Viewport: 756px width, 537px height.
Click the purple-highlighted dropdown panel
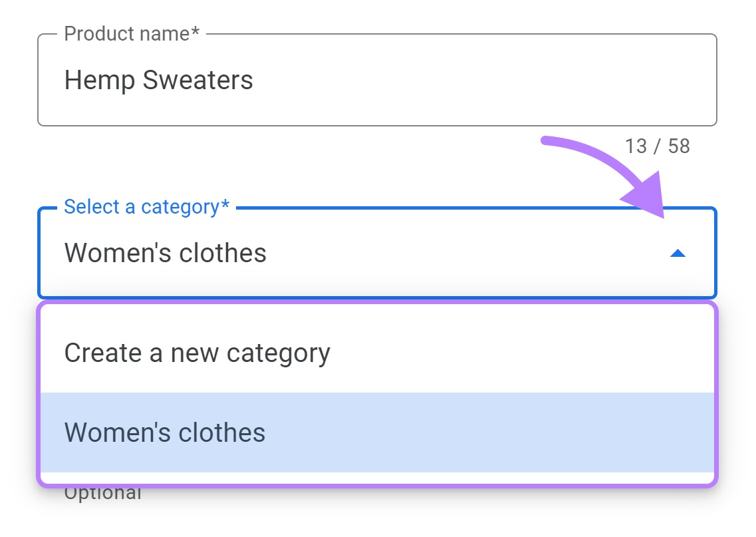pyautogui.click(x=378, y=391)
